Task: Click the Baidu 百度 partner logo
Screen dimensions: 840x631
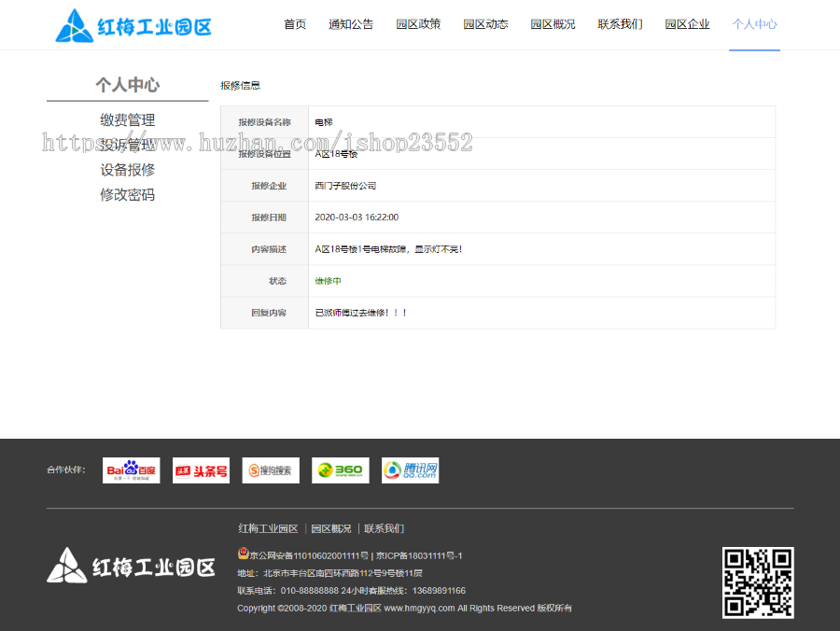Action: 131,470
